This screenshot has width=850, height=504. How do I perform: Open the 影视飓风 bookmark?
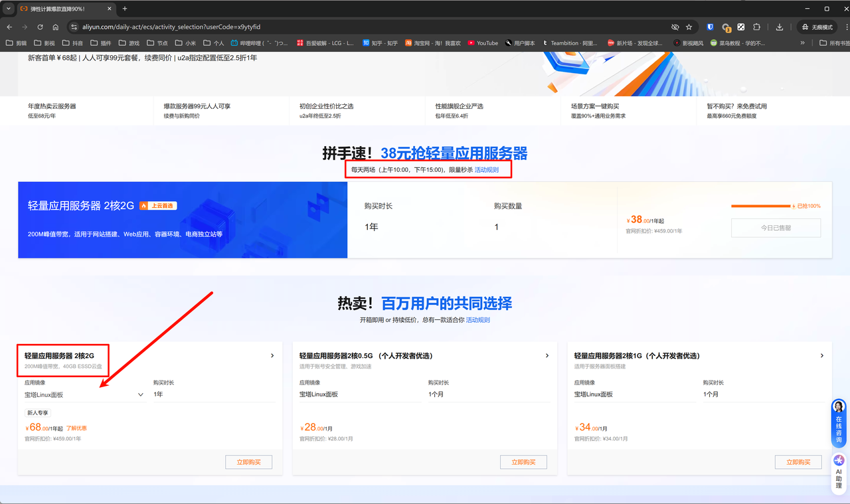[x=688, y=43]
